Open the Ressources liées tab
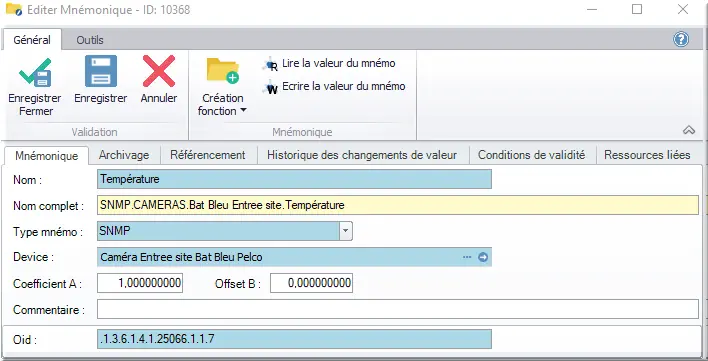The image size is (708, 361). pos(647,155)
